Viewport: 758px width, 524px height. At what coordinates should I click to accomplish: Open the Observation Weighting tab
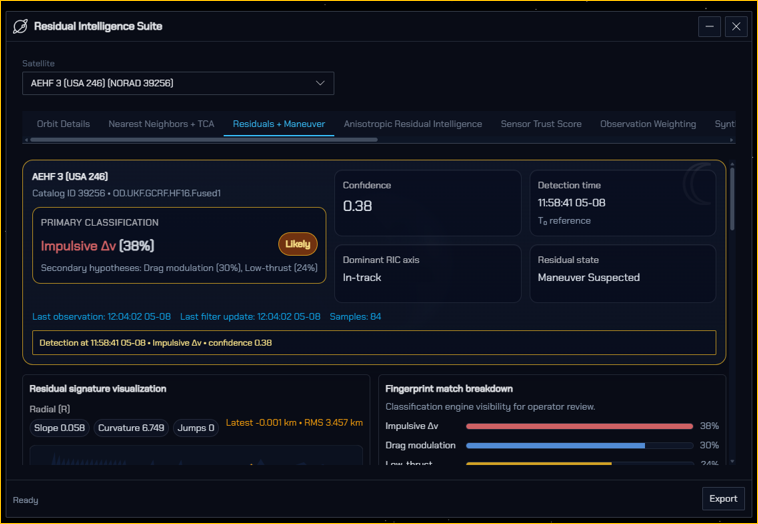tap(648, 124)
